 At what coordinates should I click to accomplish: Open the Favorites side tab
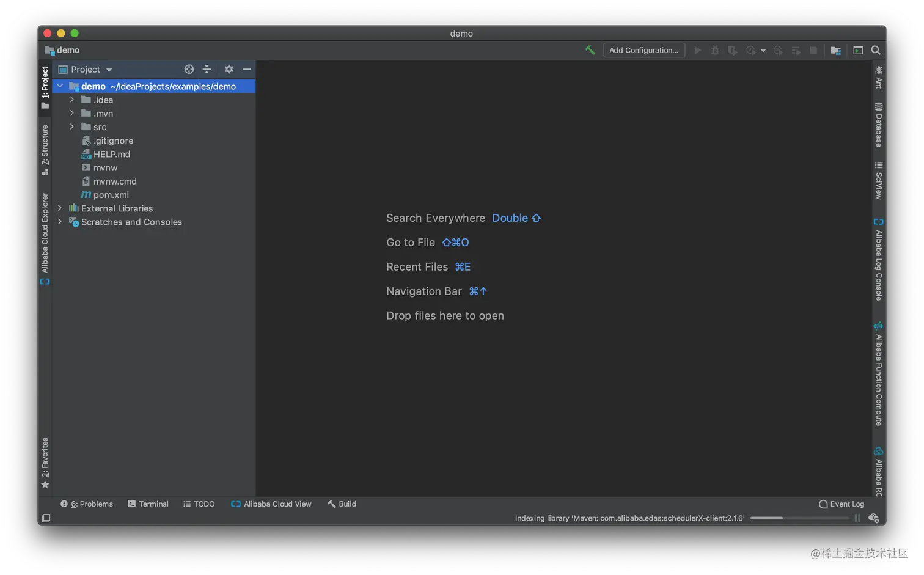pyautogui.click(x=45, y=463)
